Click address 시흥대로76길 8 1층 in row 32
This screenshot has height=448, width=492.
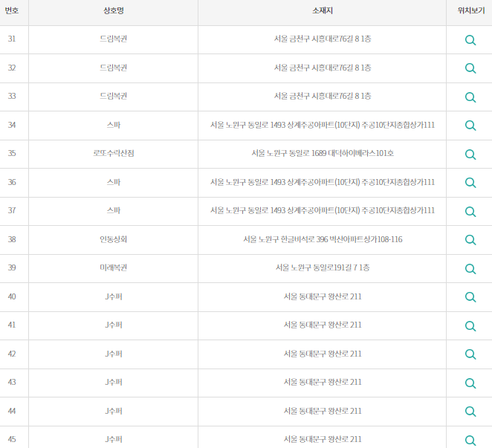[341, 68]
